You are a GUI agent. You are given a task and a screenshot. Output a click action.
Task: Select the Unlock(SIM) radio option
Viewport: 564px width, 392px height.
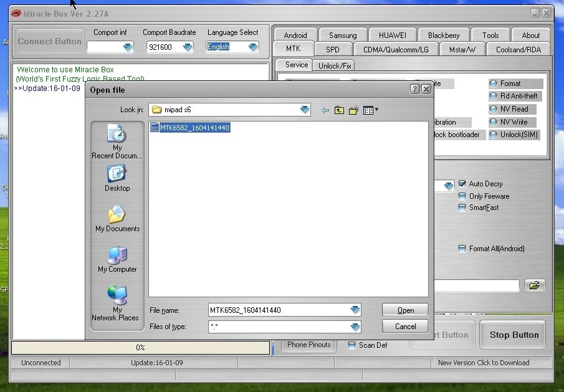(493, 135)
